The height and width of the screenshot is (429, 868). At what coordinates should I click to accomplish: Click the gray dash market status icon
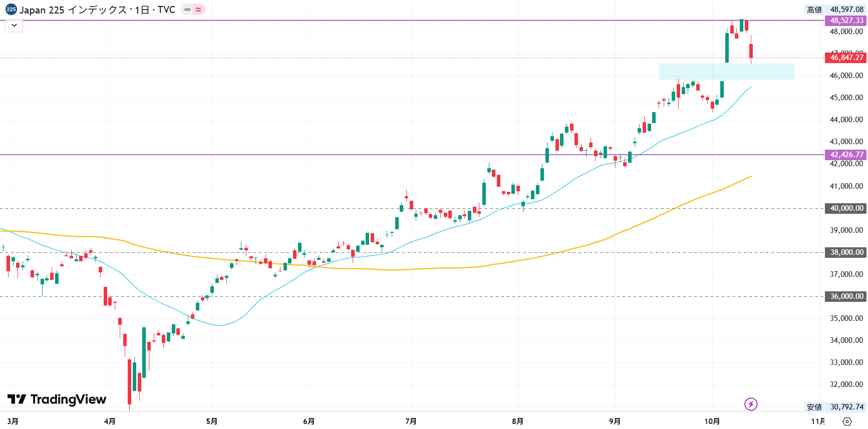point(187,10)
